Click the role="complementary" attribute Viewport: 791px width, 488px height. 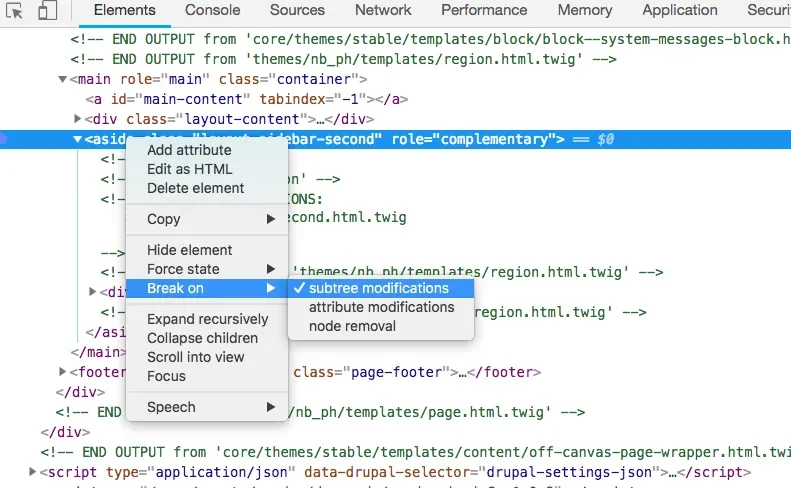point(475,139)
